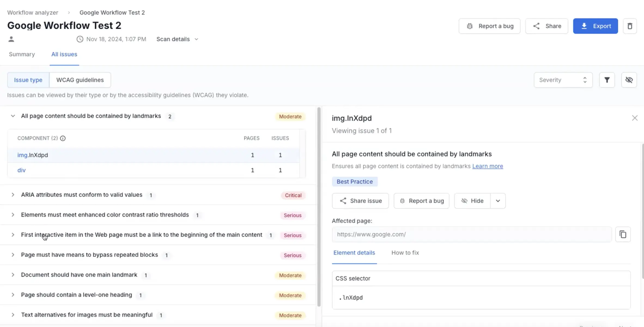
Task: Click the component info icon
Action: 63,138
